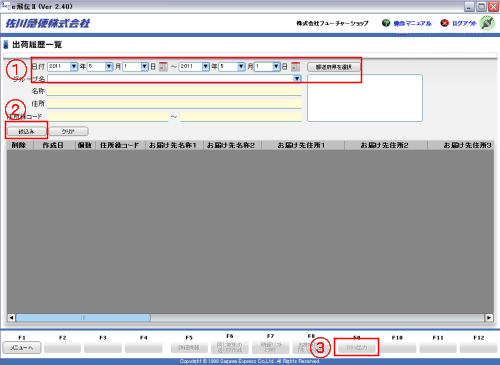Image resolution: width=500 pixels, height=365 pixels.
Task: Click the horizontal scrollbar right arrow
Action: coord(489,318)
